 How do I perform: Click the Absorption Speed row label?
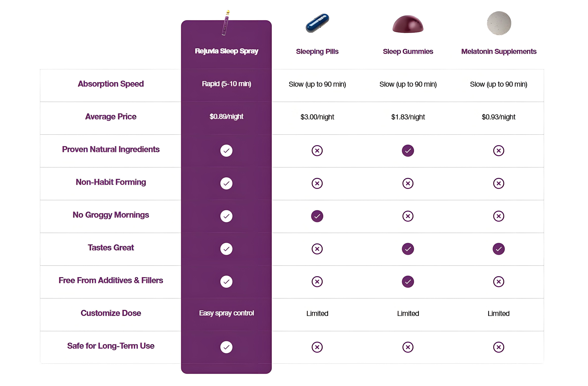[111, 84]
